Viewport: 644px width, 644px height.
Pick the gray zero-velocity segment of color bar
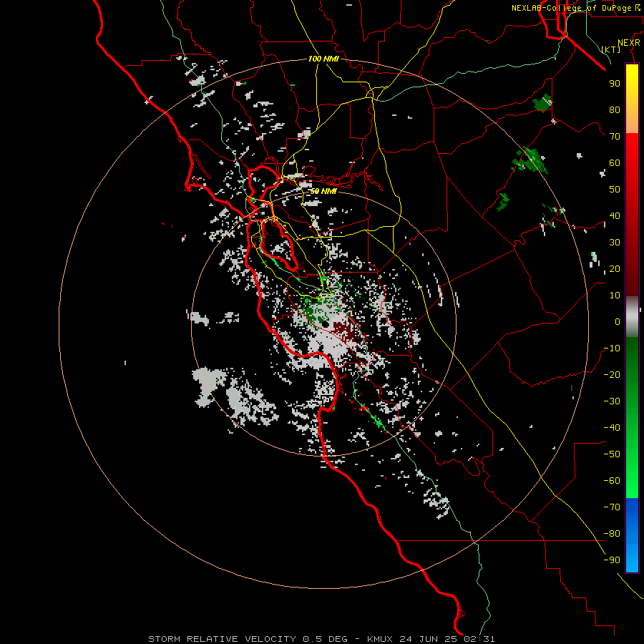click(632, 317)
